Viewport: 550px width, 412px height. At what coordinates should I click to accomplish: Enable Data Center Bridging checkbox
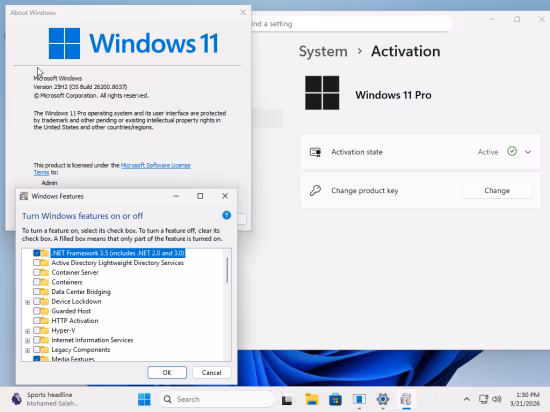coord(36,292)
